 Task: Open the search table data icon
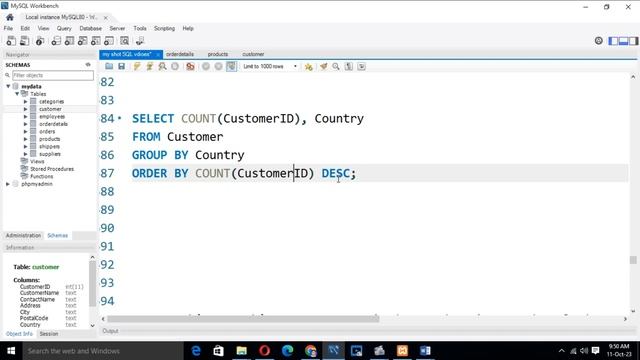point(124,41)
